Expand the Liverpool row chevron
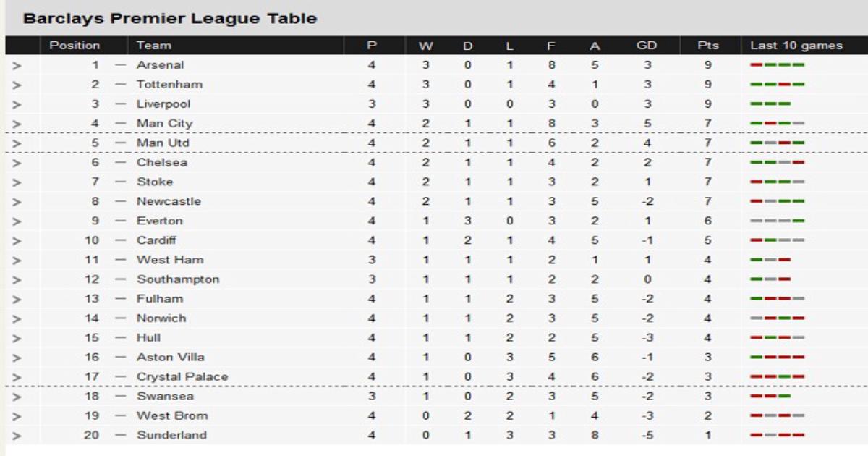Viewport: 868px width, 456px height. click(17, 104)
